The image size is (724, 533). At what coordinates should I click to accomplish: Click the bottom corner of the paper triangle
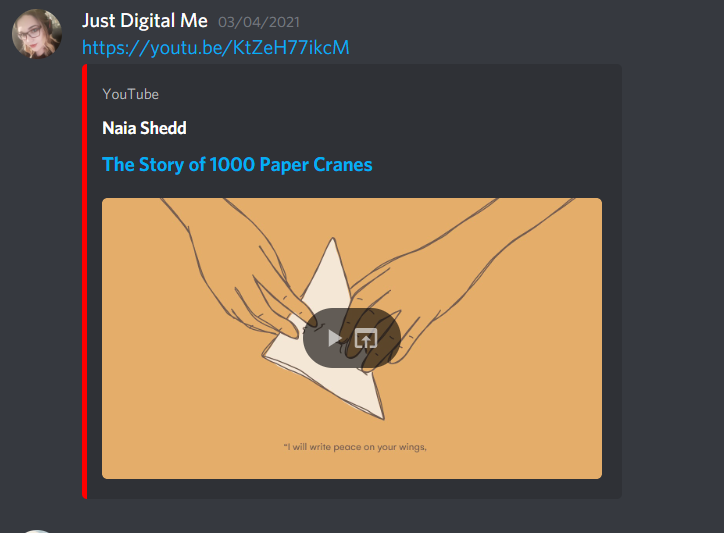(x=381, y=417)
